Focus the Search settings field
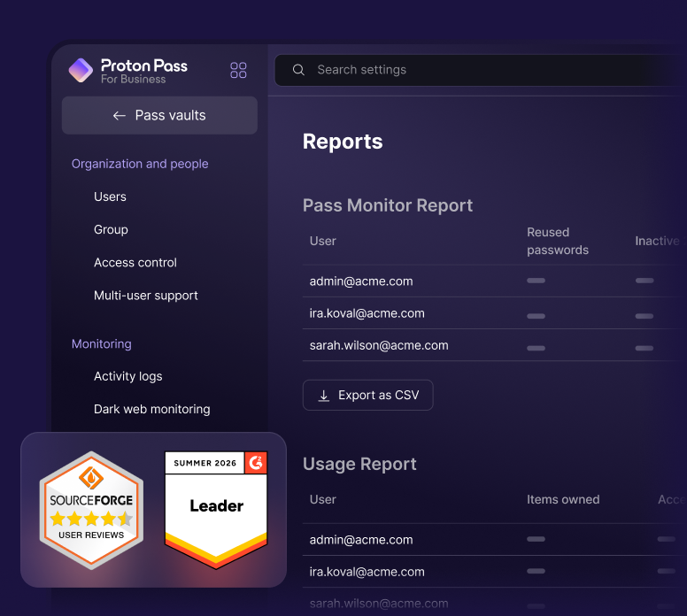 (480, 70)
